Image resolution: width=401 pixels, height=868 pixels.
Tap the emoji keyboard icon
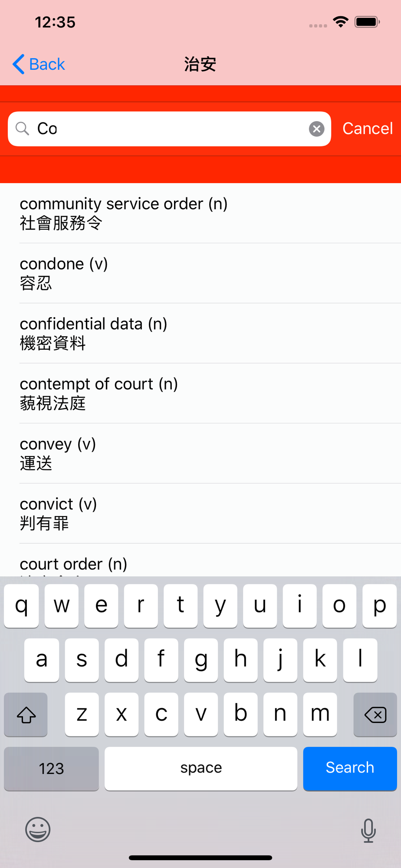point(38,829)
